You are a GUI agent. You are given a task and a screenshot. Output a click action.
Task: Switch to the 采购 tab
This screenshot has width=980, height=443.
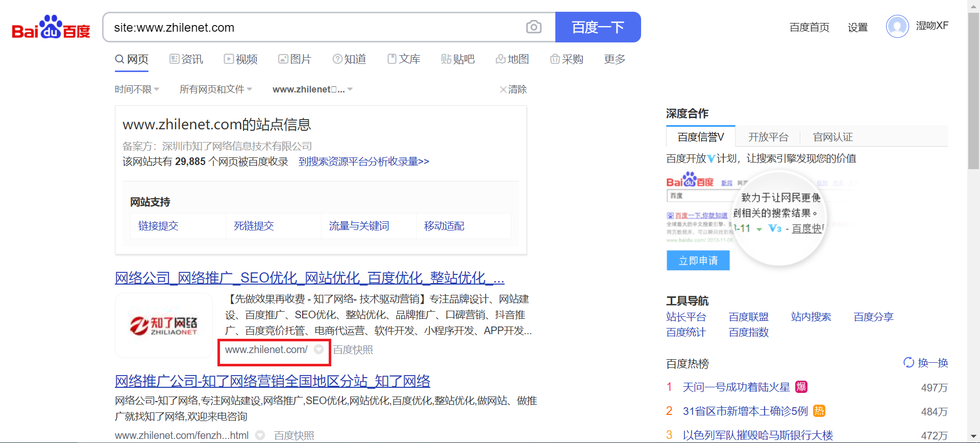click(x=567, y=59)
